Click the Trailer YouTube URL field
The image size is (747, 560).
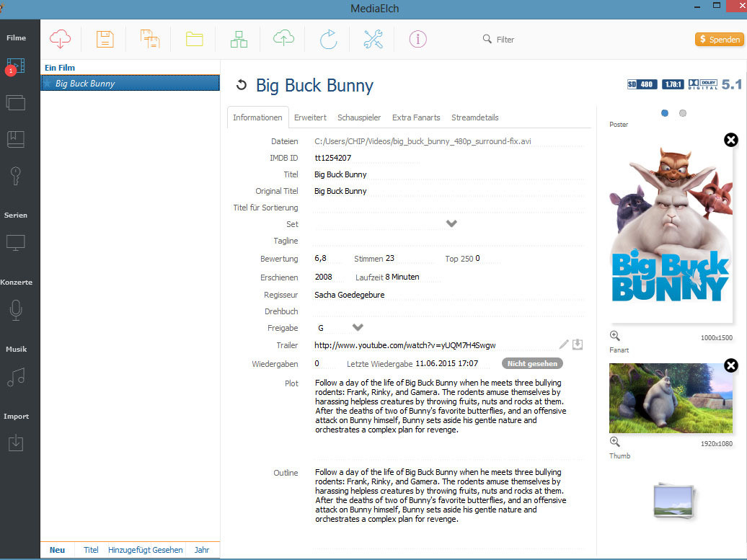(433, 345)
